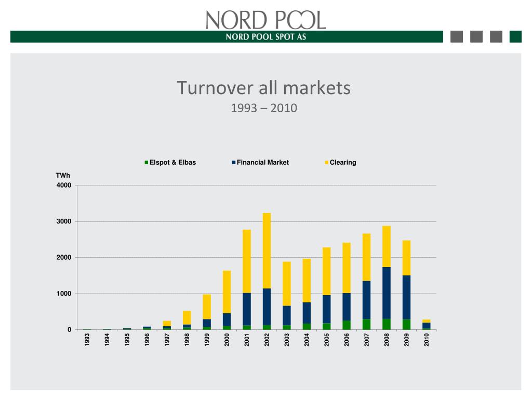Select the blue Financial Market segment of 2008 bar
This screenshot has width=532, height=399.
tap(387, 293)
